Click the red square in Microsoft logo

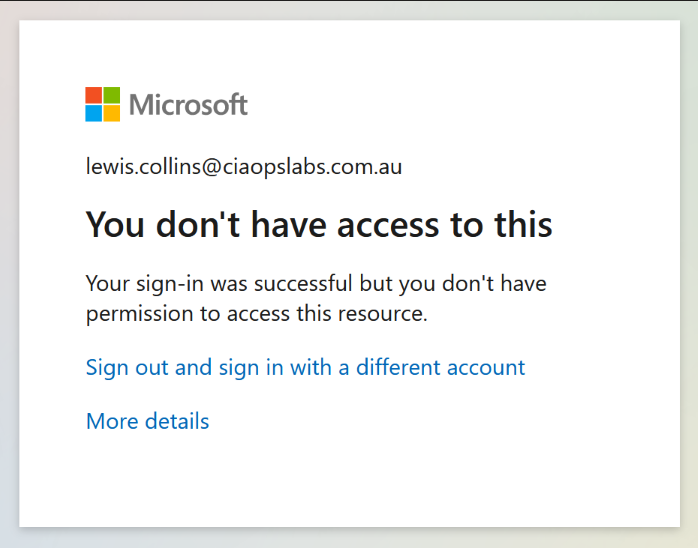tap(94, 95)
